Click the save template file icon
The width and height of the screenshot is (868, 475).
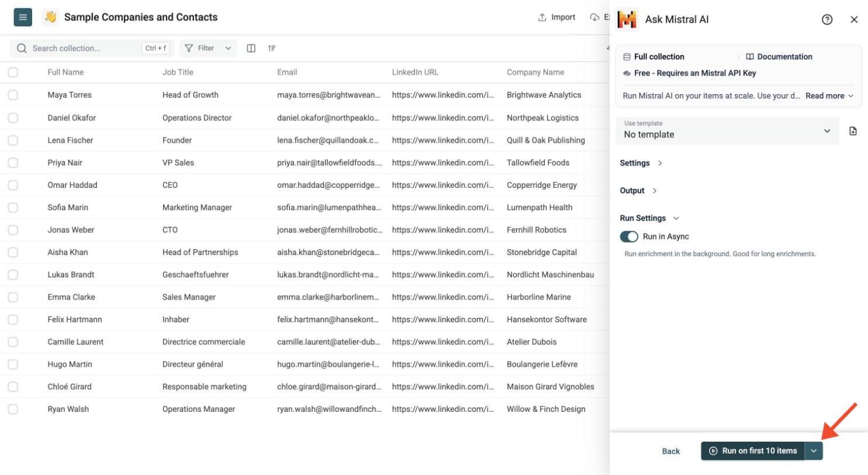click(x=853, y=131)
